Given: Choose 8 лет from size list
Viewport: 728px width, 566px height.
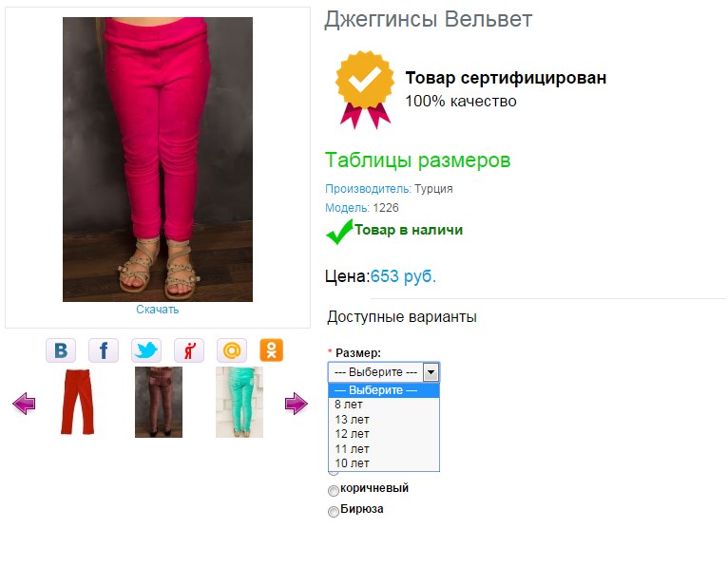Looking at the screenshot, I should [x=384, y=405].
